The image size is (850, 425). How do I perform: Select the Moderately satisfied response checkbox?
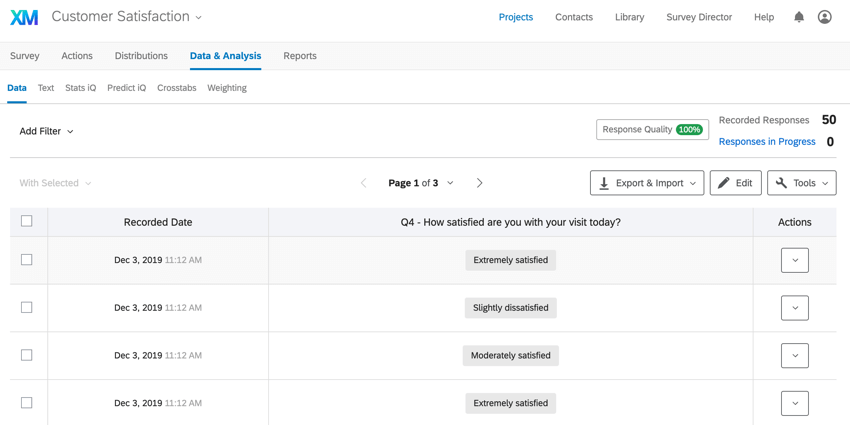(x=27, y=355)
